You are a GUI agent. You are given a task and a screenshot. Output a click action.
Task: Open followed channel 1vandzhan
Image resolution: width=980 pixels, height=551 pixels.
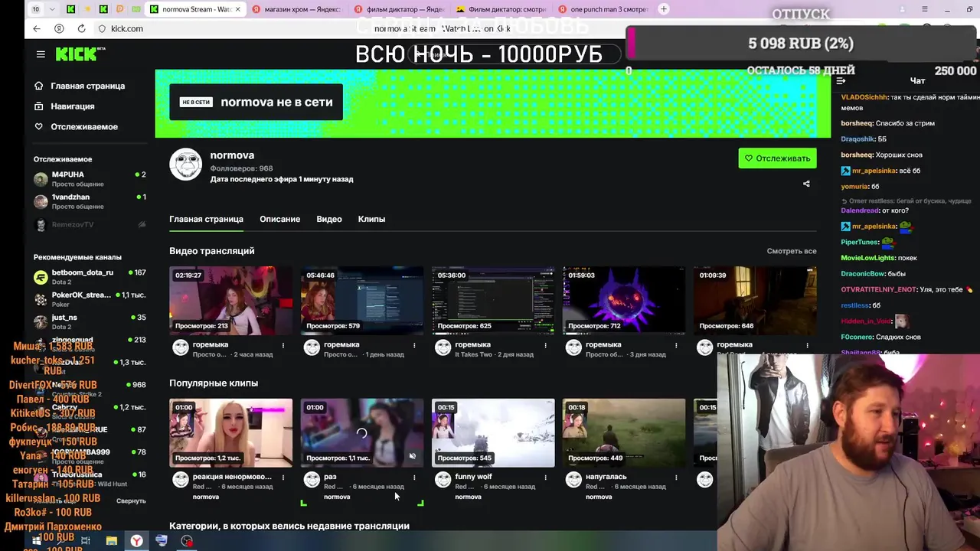[89, 201]
